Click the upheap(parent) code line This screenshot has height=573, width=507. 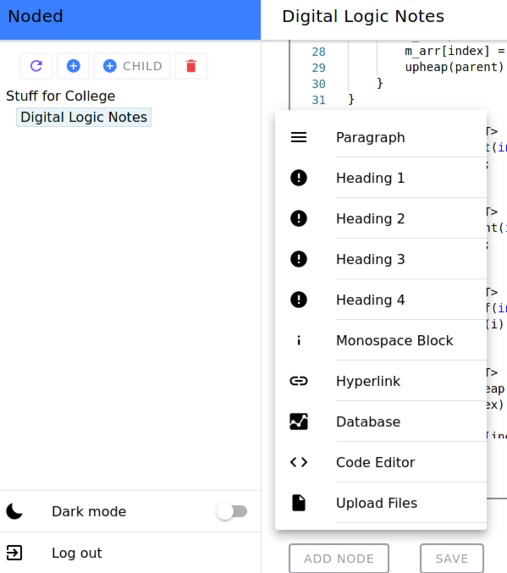pos(454,67)
